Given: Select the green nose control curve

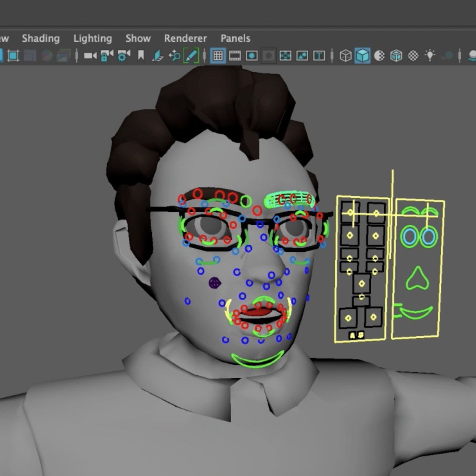Looking at the screenshot, I should coord(417,279).
